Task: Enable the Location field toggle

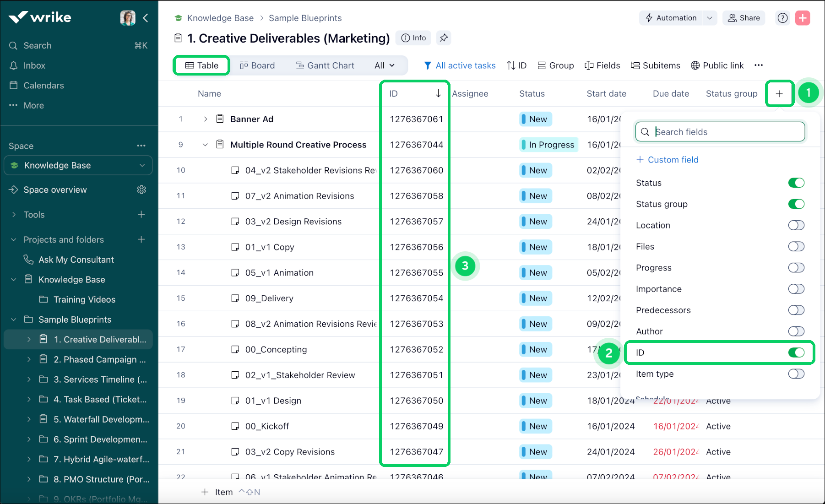Action: (796, 225)
